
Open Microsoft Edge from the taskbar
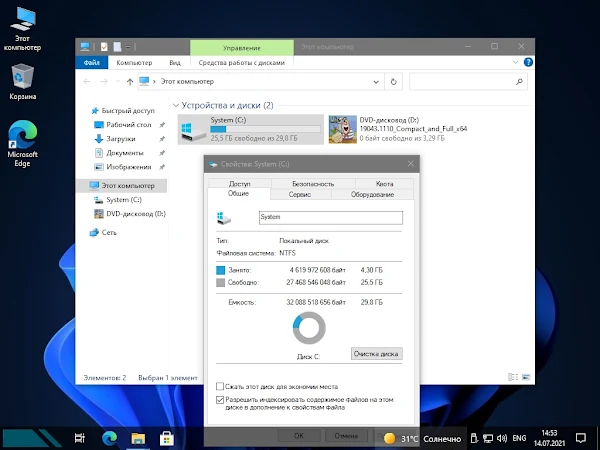pos(109,439)
